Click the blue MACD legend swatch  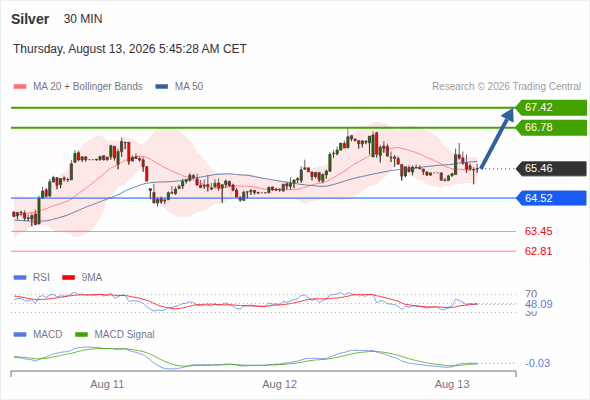point(20,335)
